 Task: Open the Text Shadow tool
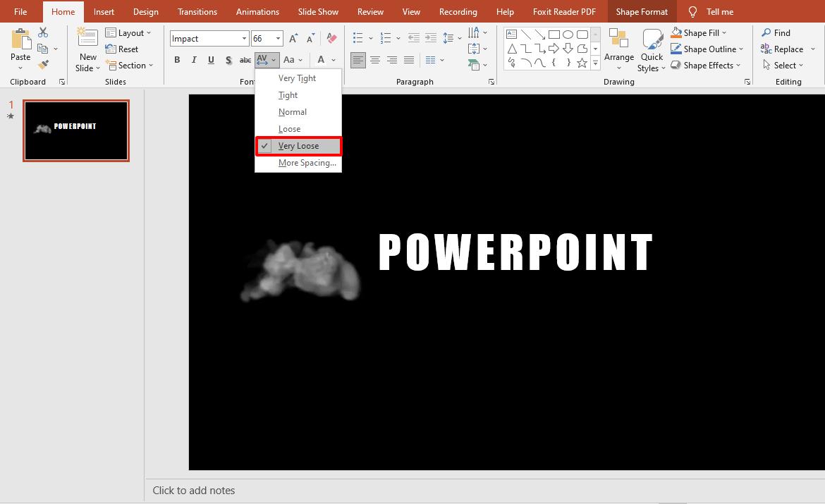pos(228,60)
